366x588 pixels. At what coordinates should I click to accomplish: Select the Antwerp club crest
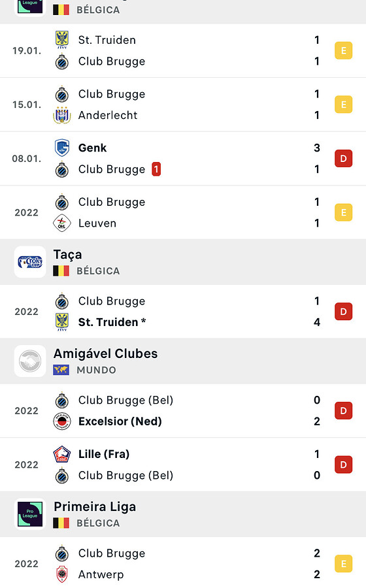pyautogui.click(x=62, y=574)
